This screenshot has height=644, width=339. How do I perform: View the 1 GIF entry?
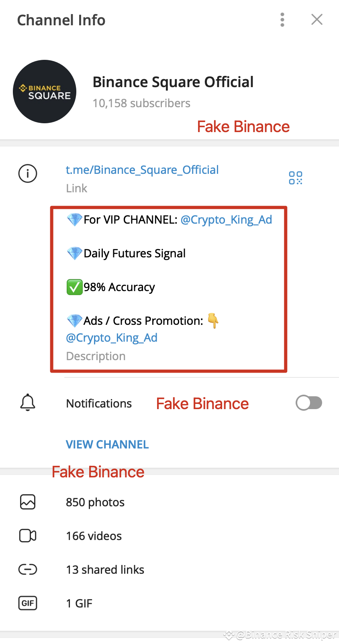79,603
